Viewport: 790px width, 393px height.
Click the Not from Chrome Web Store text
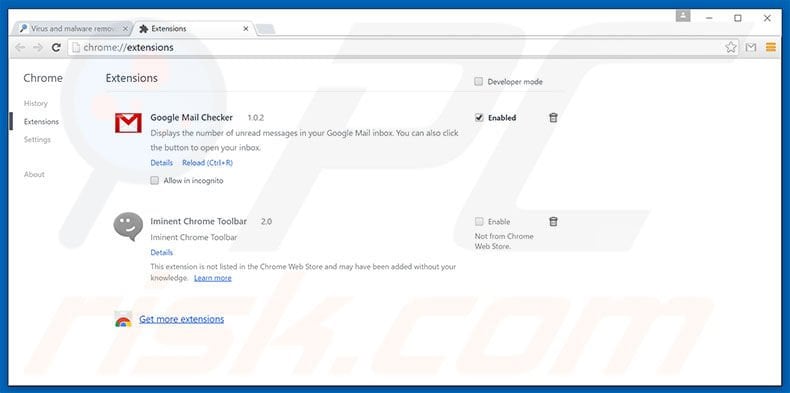(504, 241)
